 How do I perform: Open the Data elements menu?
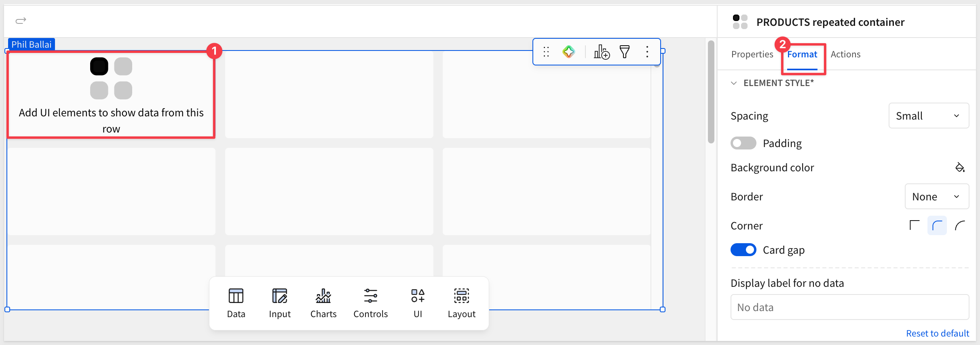pyautogui.click(x=236, y=303)
